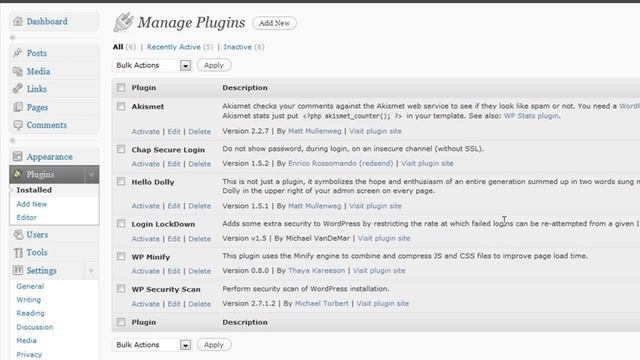Collapse the sidebar separator arrow below Comments
The height and width of the screenshot is (360, 640).
point(12,141)
